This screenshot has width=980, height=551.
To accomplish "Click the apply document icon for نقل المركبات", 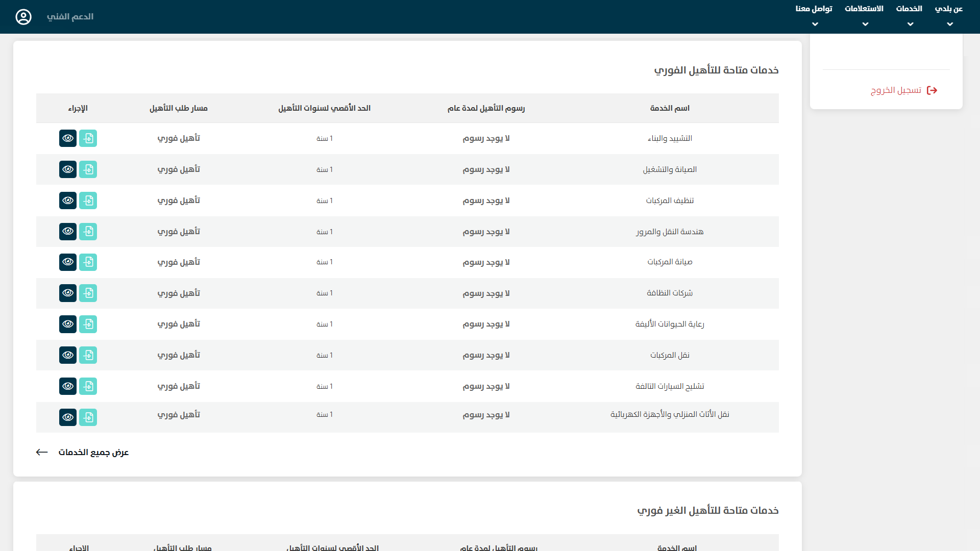I will (x=88, y=355).
